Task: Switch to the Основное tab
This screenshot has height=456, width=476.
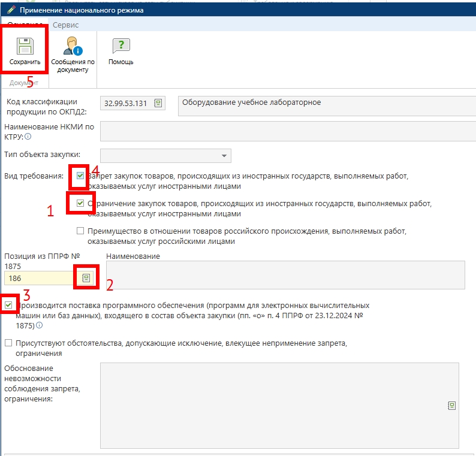Action: (x=23, y=25)
